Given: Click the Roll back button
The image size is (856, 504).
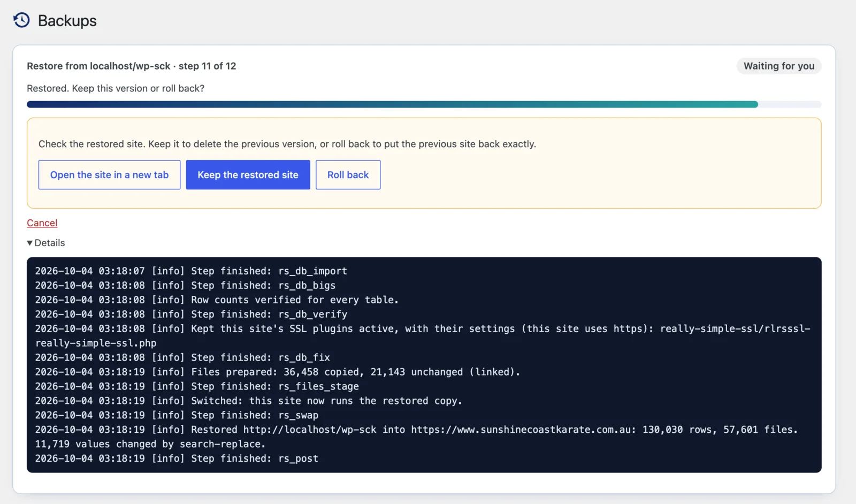Looking at the screenshot, I should [x=348, y=174].
